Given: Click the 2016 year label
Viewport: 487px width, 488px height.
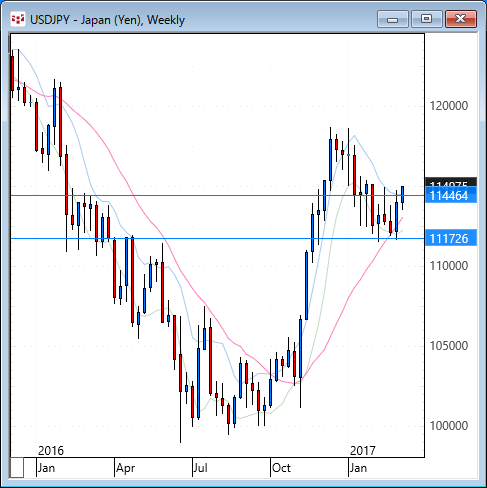Looking at the screenshot, I should pos(51,451).
